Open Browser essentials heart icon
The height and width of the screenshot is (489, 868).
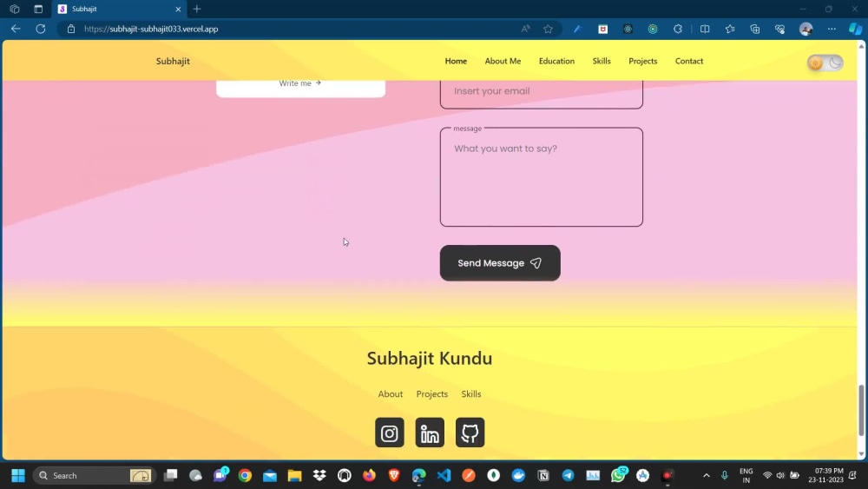tap(779, 29)
